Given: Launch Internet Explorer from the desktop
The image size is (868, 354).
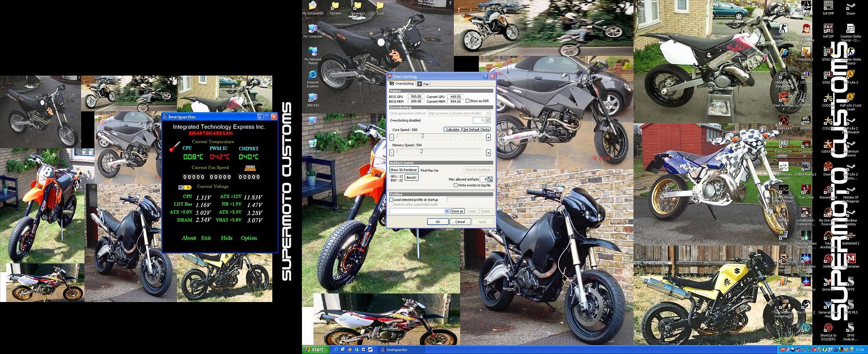Looking at the screenshot, I should (x=312, y=75).
